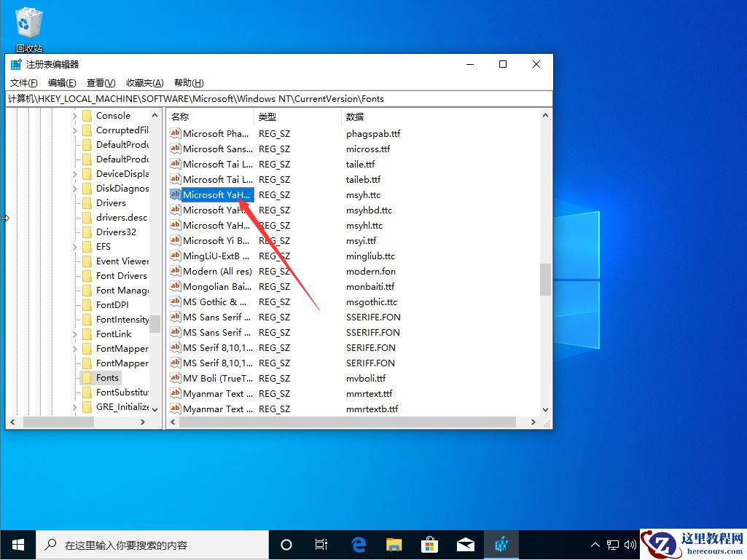Open the Mail app from the taskbar
Viewport: 747px width, 560px height.
click(466, 544)
